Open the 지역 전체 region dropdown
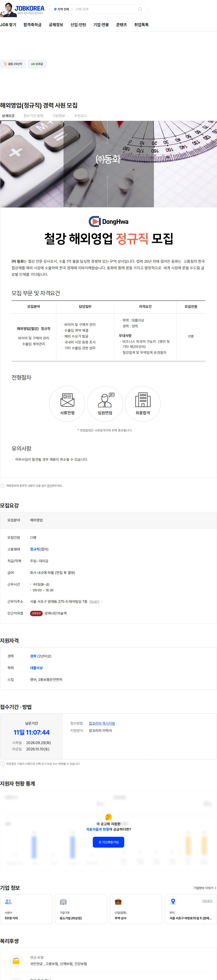This screenshot has height=980, width=217. click(63, 9)
